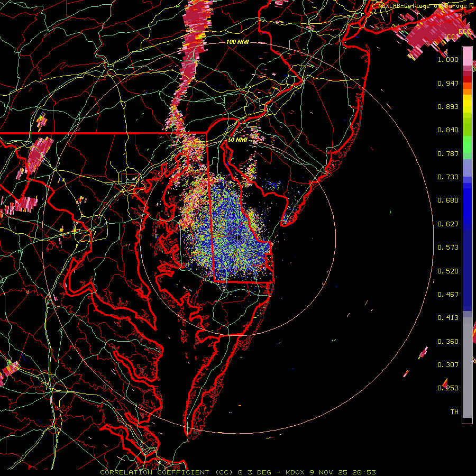Select the 0.627 scale value

[448, 224]
